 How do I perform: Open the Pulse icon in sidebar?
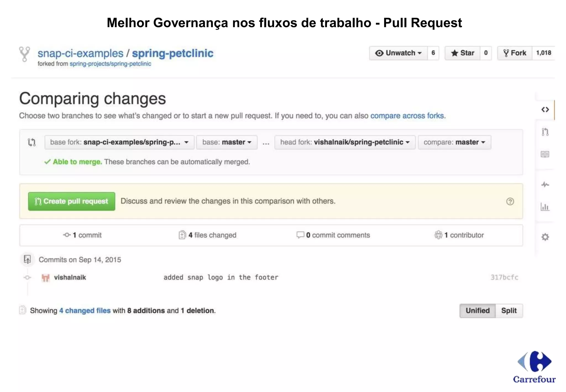tap(545, 184)
